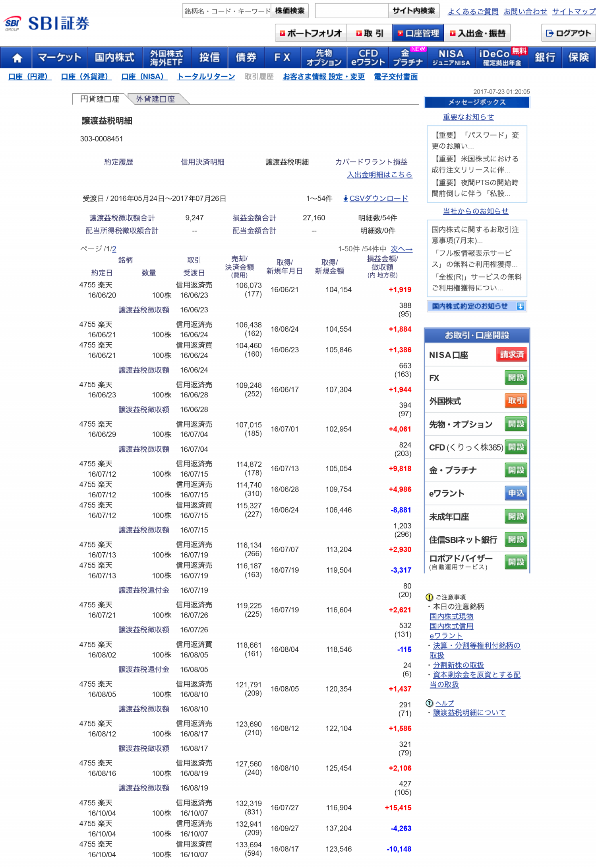Open the 投信 navigation tab
This screenshot has width=596, height=868.
coord(210,58)
